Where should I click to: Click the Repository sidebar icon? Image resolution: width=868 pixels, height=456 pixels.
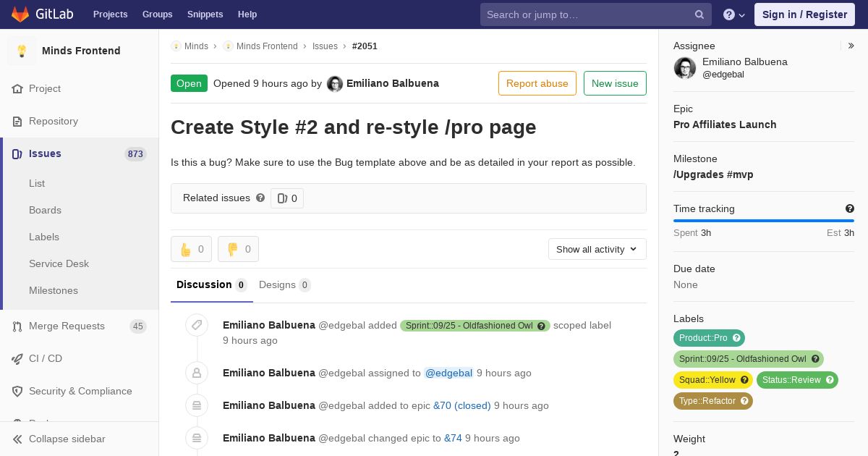tap(17, 121)
